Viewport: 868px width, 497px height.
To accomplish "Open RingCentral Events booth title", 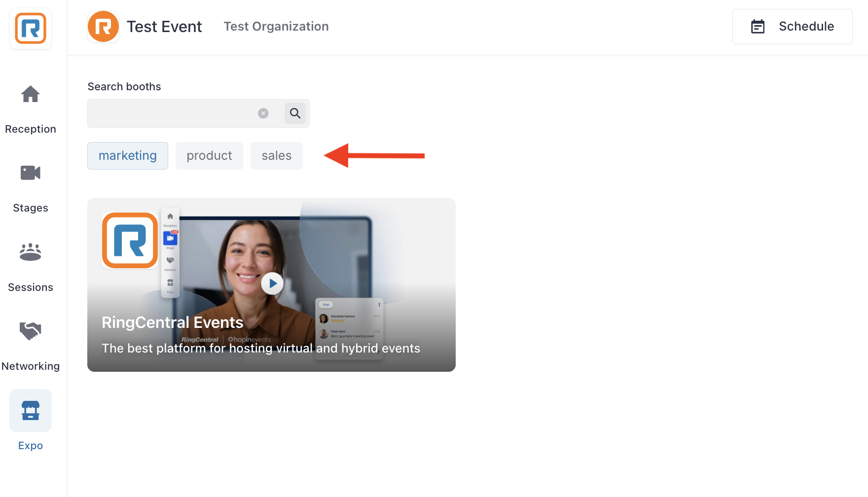I will (x=173, y=322).
